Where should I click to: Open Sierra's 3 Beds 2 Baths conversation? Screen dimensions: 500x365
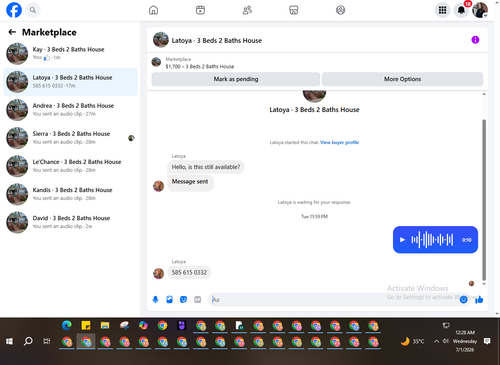(70, 138)
